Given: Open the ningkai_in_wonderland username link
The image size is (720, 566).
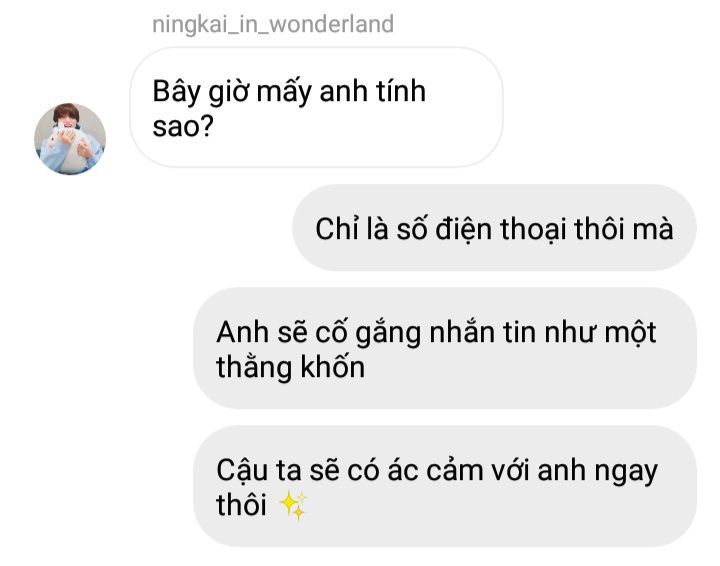Looking at the screenshot, I should 273,24.
